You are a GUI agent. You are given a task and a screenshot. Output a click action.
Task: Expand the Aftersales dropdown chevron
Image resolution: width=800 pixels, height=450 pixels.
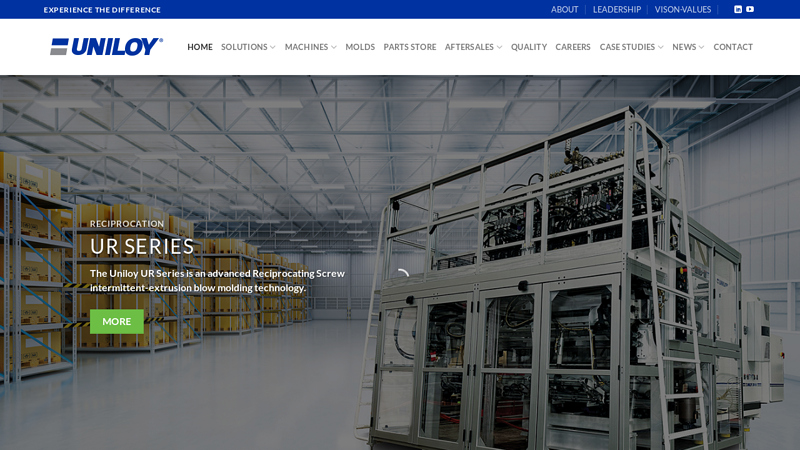pos(499,47)
